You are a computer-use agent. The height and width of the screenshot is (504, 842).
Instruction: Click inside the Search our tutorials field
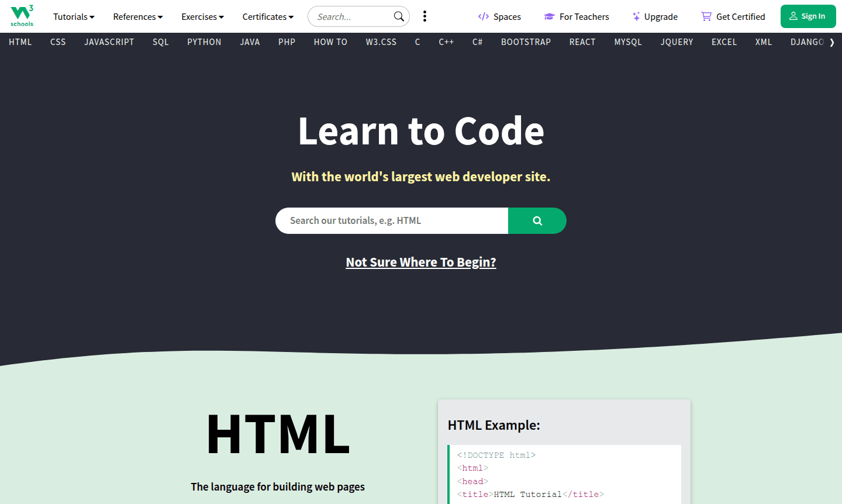[x=392, y=220]
